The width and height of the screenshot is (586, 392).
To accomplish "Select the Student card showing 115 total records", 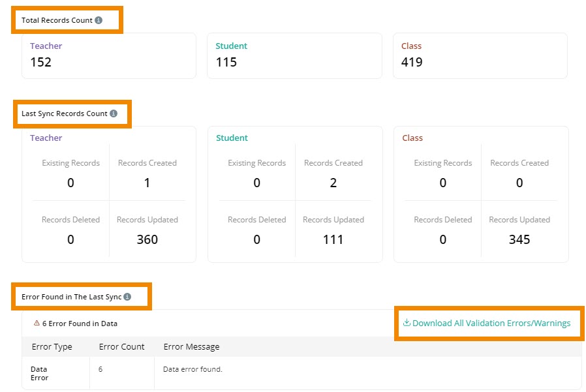I will tap(294, 55).
